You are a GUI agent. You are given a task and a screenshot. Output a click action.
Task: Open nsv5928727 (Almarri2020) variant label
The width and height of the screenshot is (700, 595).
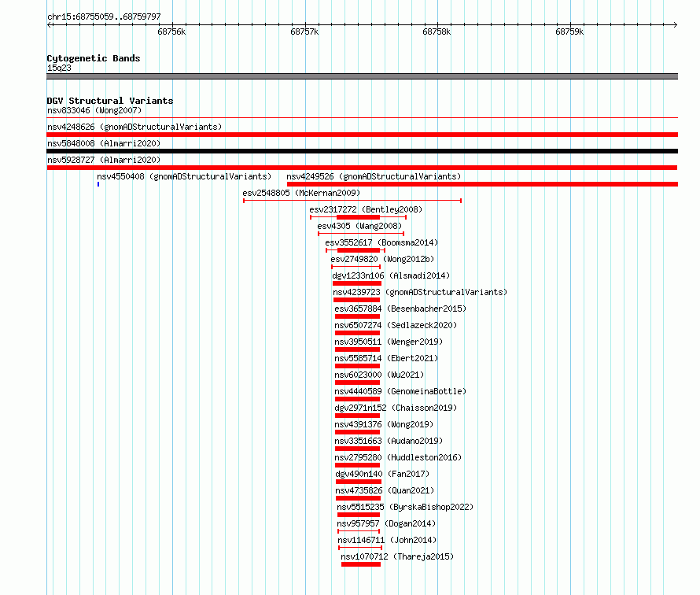click(x=104, y=160)
